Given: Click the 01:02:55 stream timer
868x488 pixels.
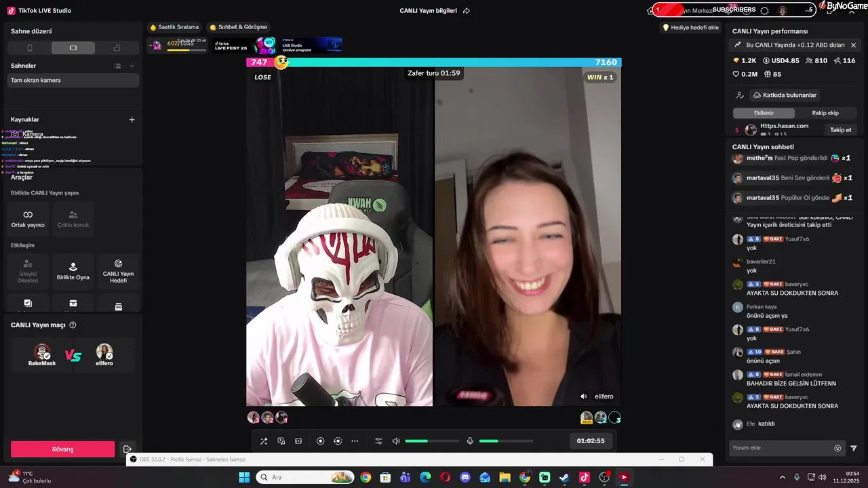Looking at the screenshot, I should tap(591, 441).
